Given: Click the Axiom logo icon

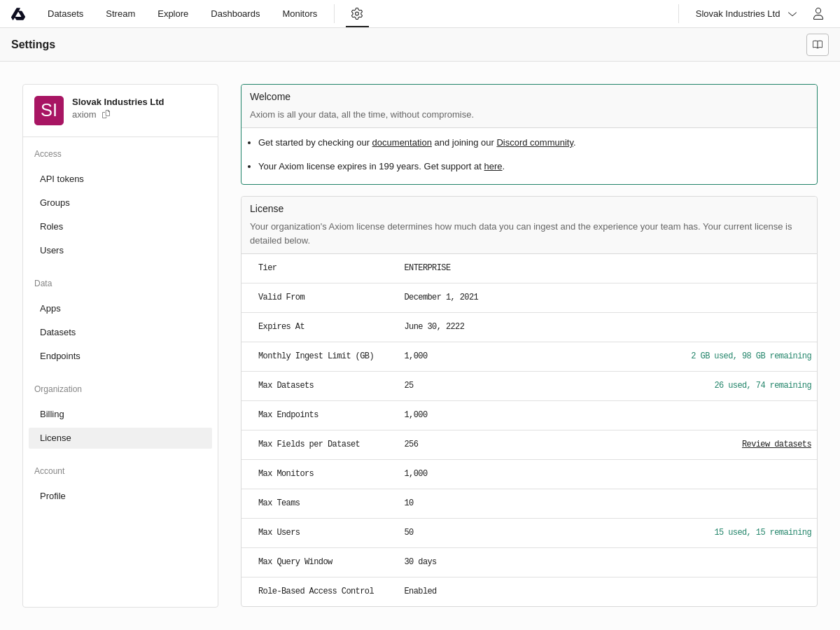Looking at the screenshot, I should (x=18, y=14).
